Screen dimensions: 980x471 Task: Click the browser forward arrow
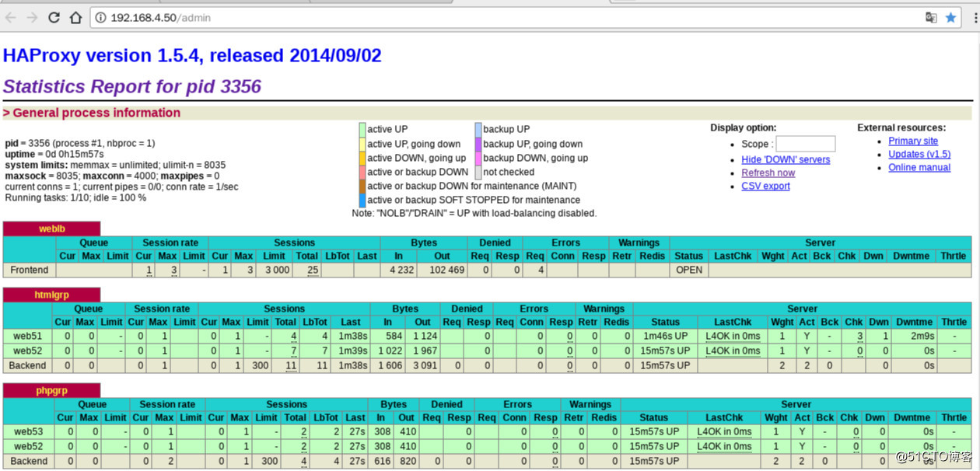(x=32, y=17)
